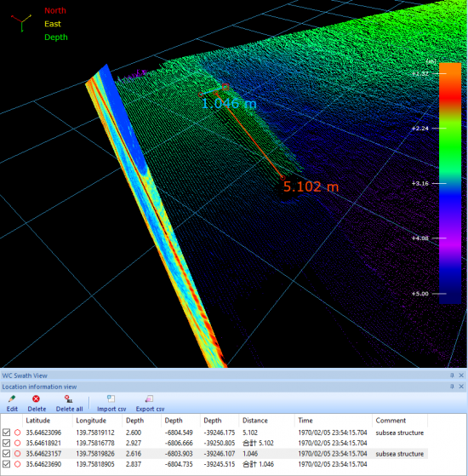Toggle checkbox for latitude 35.64623690 row
The image size is (468, 476).
[x=6, y=464]
